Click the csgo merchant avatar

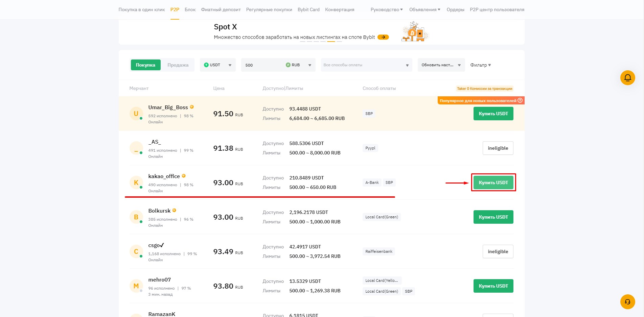point(136,251)
